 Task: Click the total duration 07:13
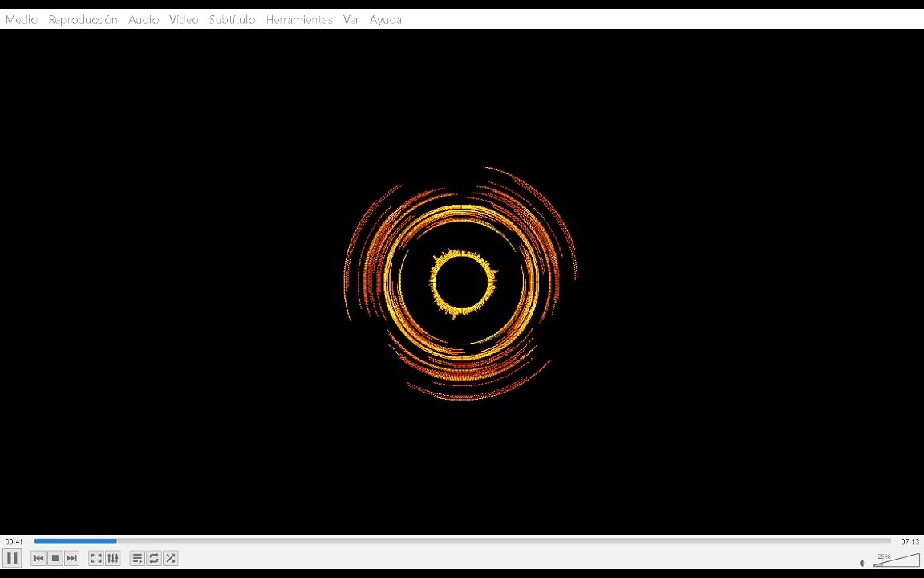click(910, 542)
